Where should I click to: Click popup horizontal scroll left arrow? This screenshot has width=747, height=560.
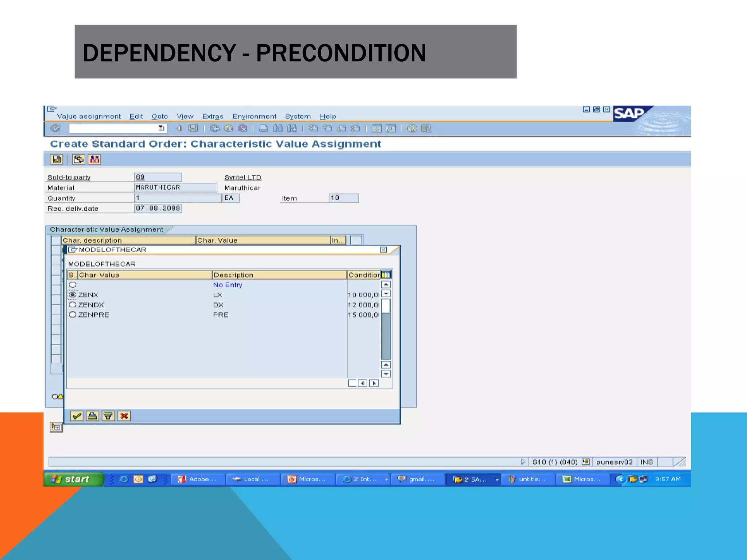tap(363, 383)
